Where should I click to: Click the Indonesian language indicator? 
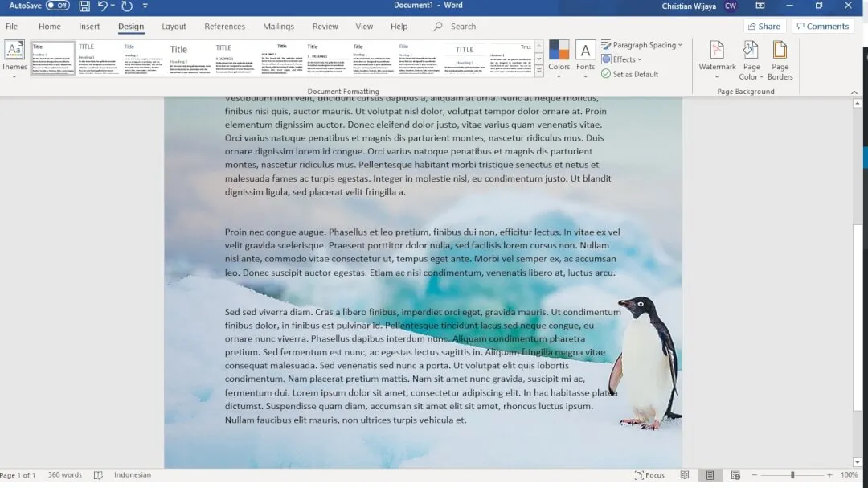coord(133,474)
